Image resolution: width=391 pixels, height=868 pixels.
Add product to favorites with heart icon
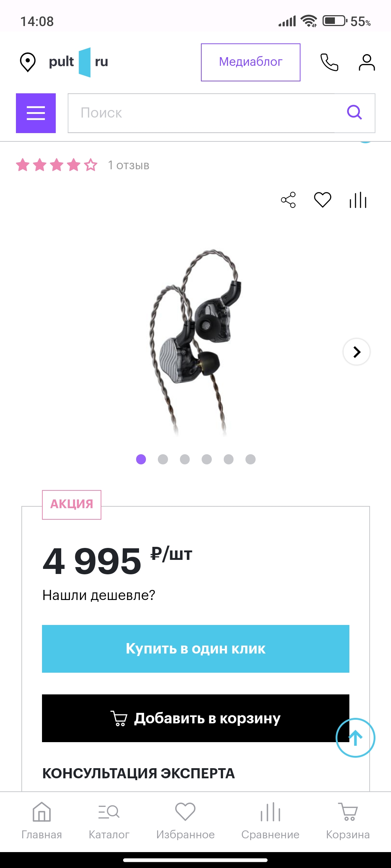click(x=323, y=200)
